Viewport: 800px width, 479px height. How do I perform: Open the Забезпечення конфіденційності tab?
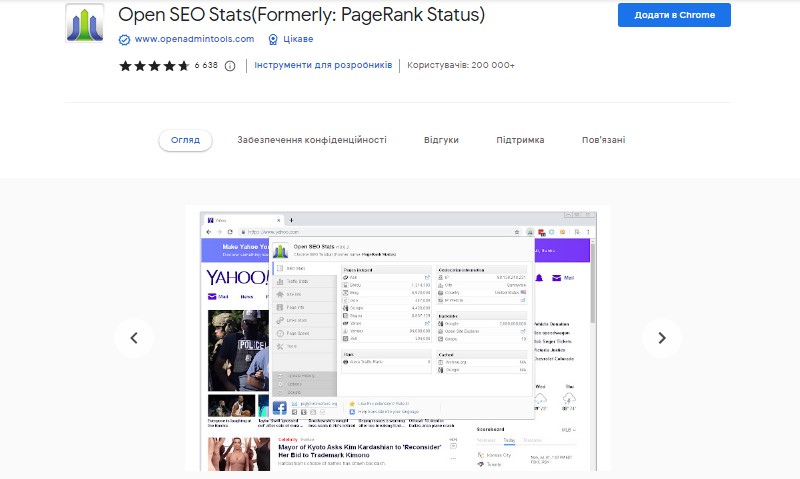[311, 140]
